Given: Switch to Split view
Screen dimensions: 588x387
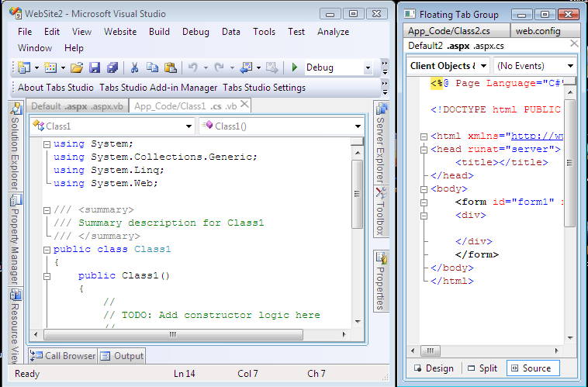Looking at the screenshot, I should tap(483, 368).
